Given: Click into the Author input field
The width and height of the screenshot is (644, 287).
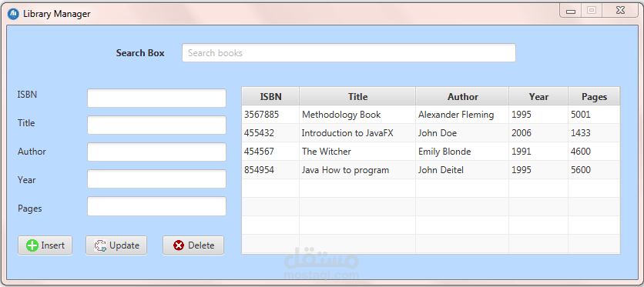Looking at the screenshot, I should 156,152.
